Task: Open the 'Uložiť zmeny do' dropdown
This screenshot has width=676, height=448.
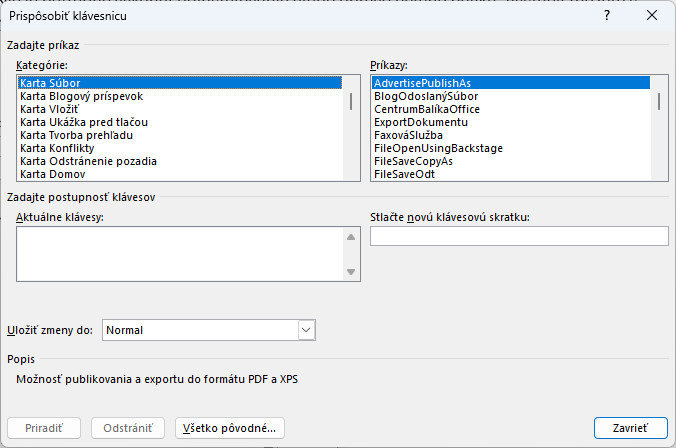Action: coord(307,330)
